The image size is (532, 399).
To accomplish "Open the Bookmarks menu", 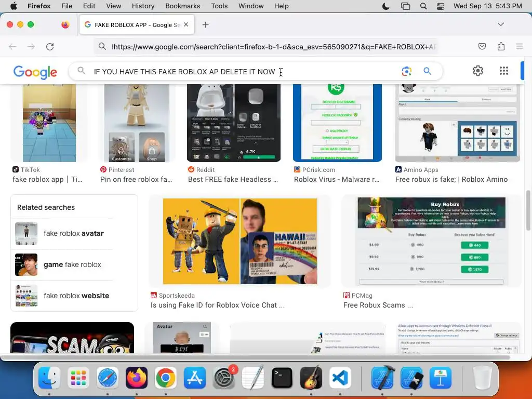I will [x=182, y=6].
